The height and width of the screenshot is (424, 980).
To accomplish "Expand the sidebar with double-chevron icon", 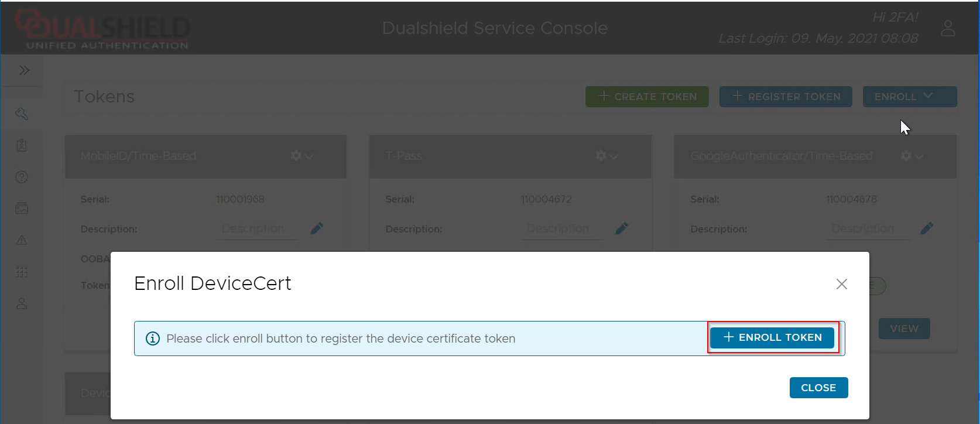I will click(x=24, y=70).
